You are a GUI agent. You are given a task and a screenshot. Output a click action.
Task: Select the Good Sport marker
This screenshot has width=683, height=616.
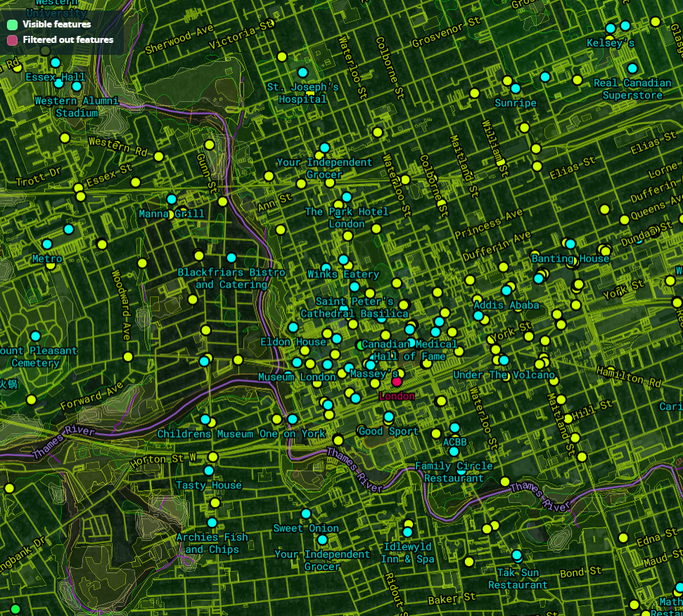[389, 417]
